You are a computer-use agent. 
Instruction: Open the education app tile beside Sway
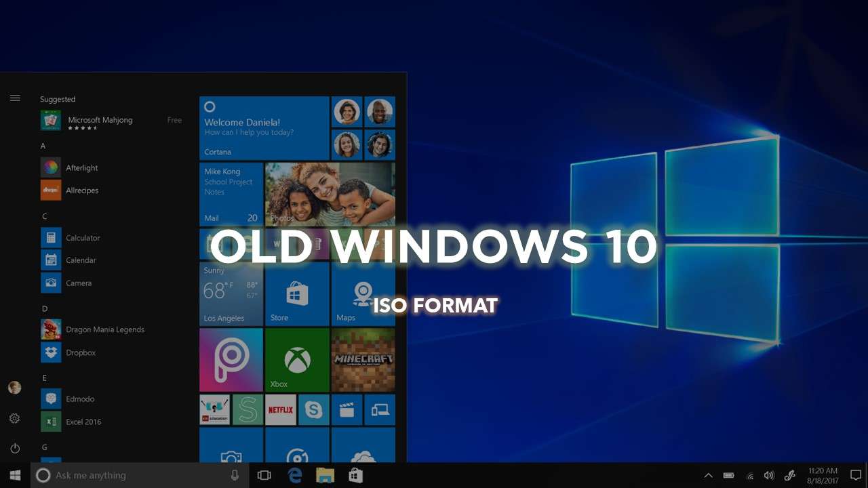pyautogui.click(x=215, y=409)
